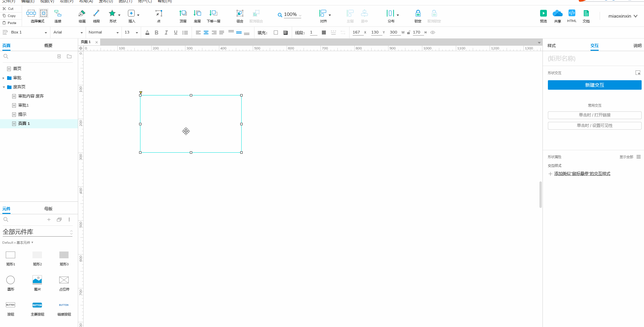Toggle Bold text formatting
This screenshot has height=327, width=644.
click(156, 32)
